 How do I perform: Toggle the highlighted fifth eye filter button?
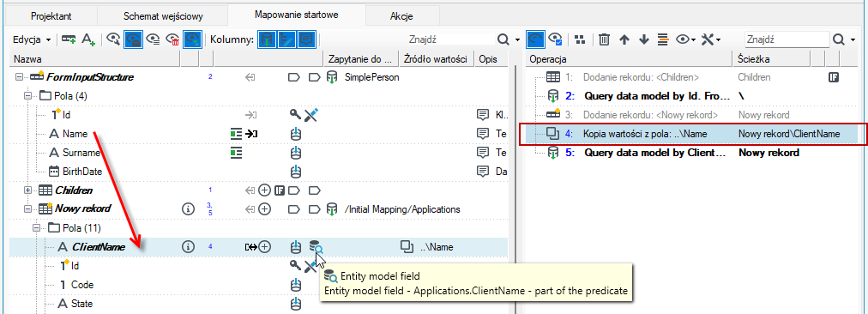click(193, 39)
